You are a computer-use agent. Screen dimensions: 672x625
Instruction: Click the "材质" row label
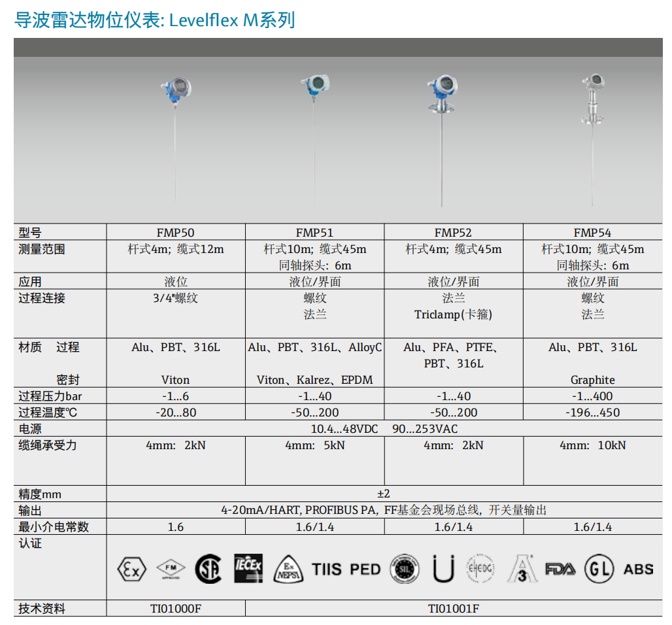[x=30, y=346]
